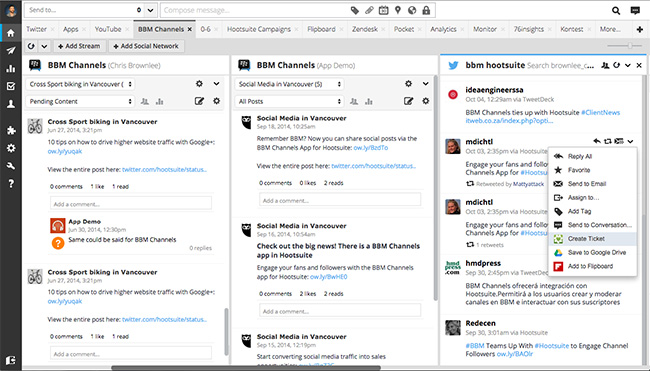Click retweet icon on mdichtl tweet
Viewport: 650px width, 371px height.
pos(608,141)
